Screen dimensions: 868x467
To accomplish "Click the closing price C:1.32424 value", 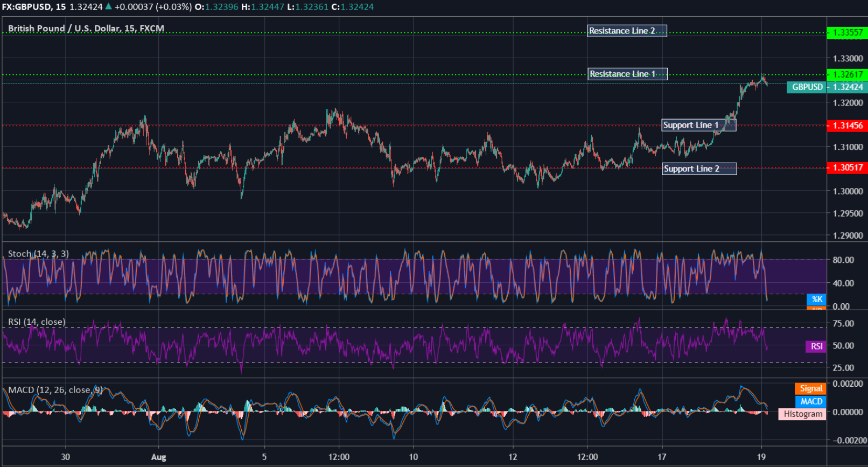I will point(353,7).
